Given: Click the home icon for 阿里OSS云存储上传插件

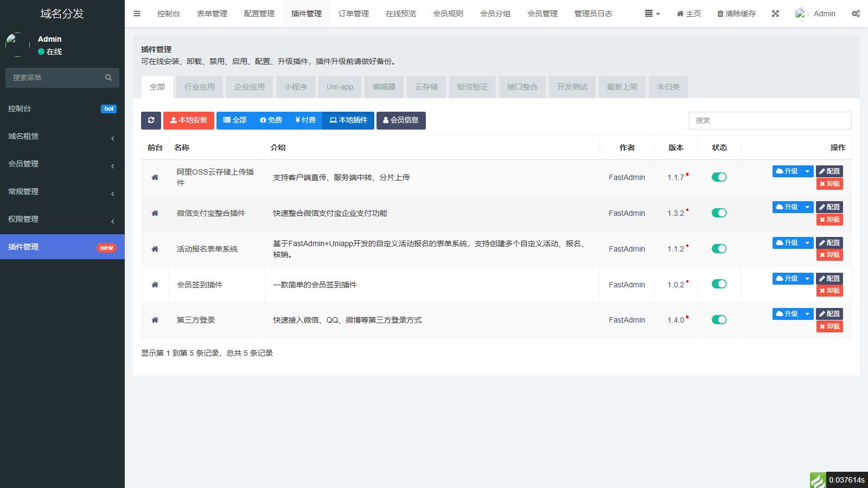Looking at the screenshot, I should point(155,177).
